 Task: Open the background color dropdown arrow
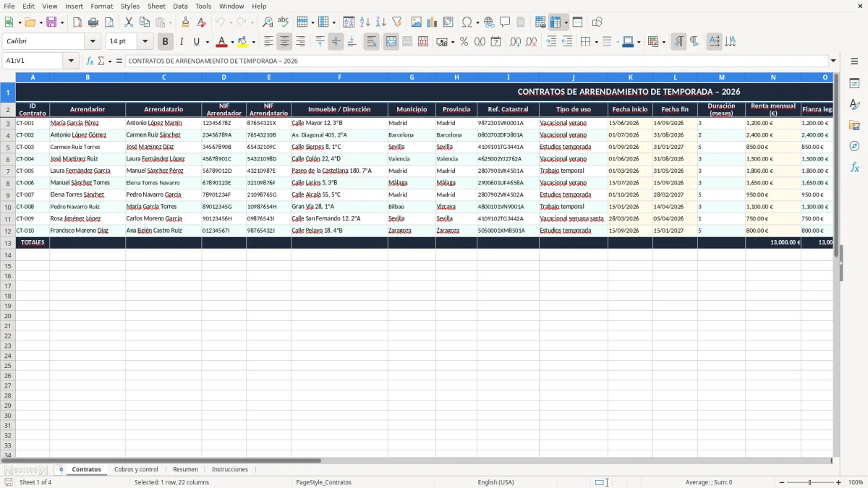[253, 42]
